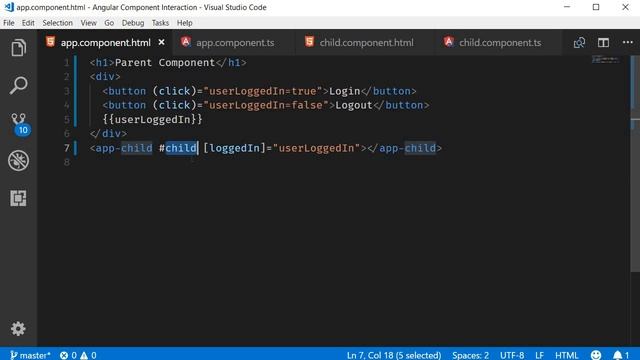The image size is (640, 360).
Task: Open the Go menu
Action: [x=109, y=23]
